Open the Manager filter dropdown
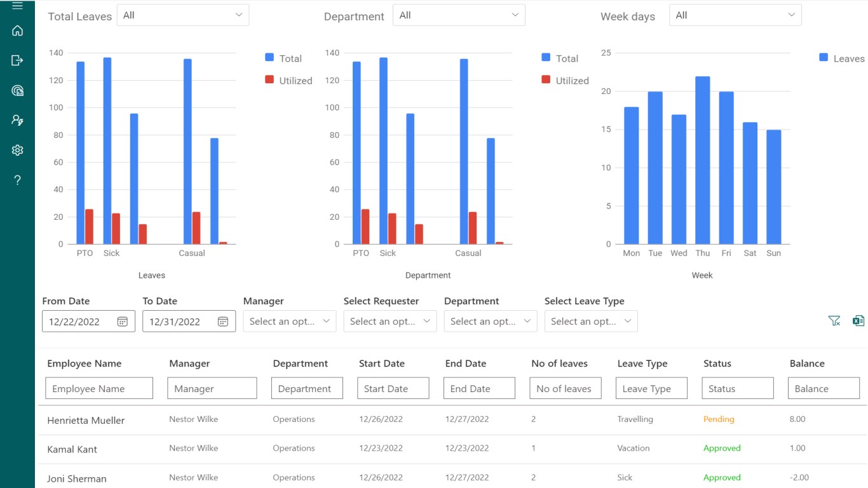Image resolution: width=868 pixels, height=488 pixels. click(290, 322)
